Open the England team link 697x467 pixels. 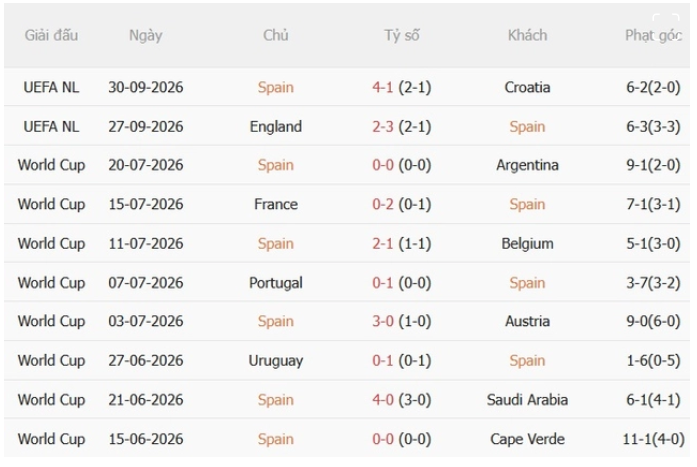(276, 127)
